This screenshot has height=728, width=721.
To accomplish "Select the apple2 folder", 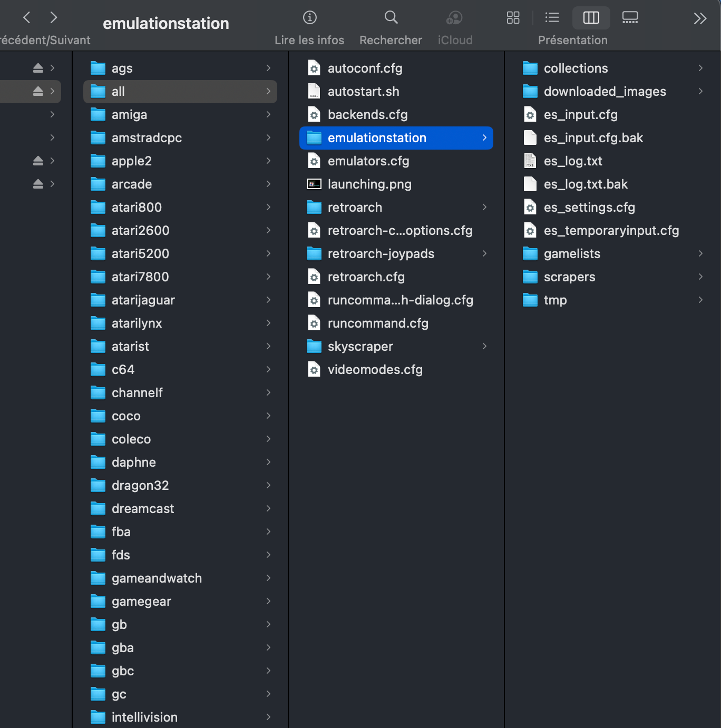I will point(180,161).
